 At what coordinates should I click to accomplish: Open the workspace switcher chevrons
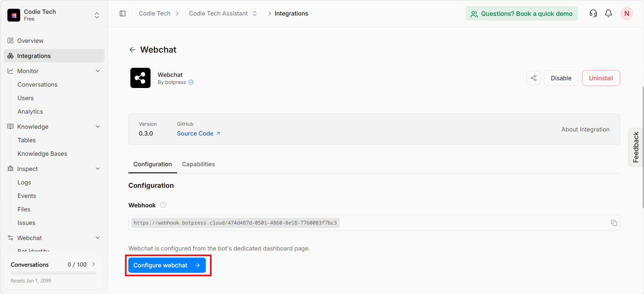pyautogui.click(x=97, y=16)
